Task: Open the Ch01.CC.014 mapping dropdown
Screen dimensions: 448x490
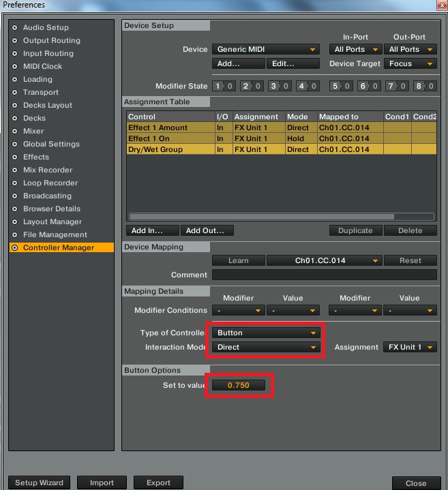Action: 324,260
